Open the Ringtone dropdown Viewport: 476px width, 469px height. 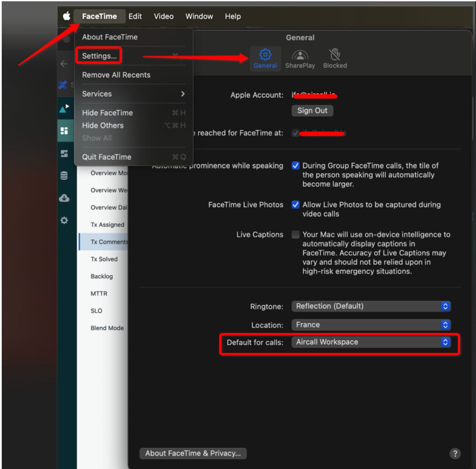pyautogui.click(x=371, y=306)
